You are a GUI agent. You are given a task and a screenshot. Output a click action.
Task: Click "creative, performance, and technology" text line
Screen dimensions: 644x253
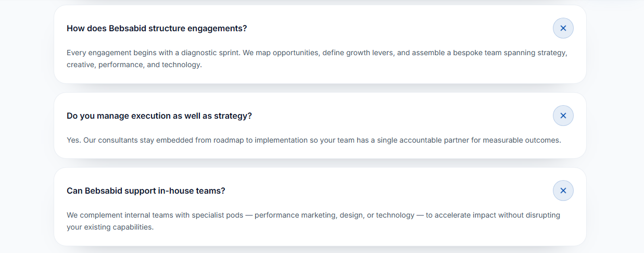[x=134, y=65]
